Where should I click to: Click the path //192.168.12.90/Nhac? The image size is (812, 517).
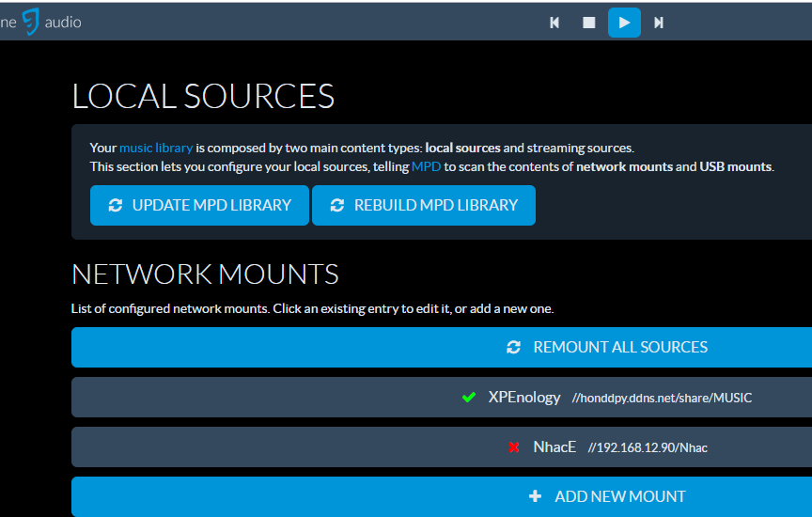648,447
